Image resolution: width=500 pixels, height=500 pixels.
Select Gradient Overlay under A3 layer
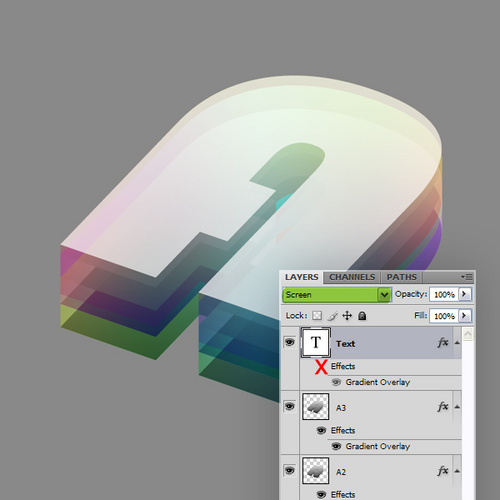[x=378, y=446]
